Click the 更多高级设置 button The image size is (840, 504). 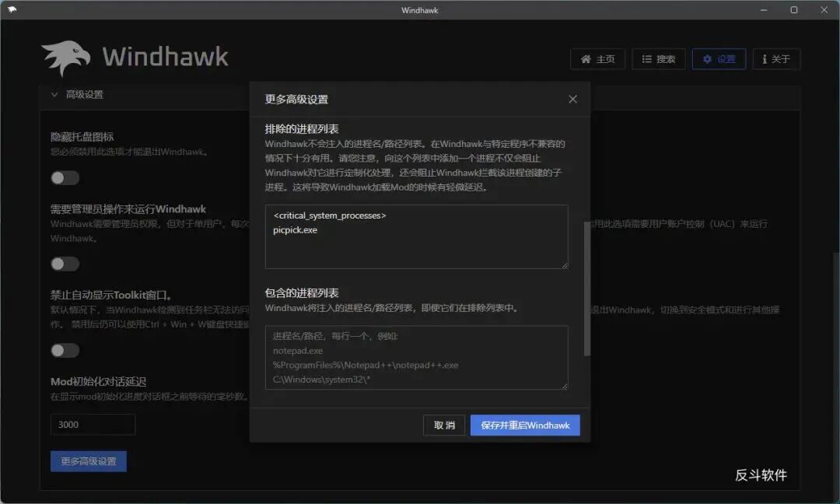coord(89,461)
